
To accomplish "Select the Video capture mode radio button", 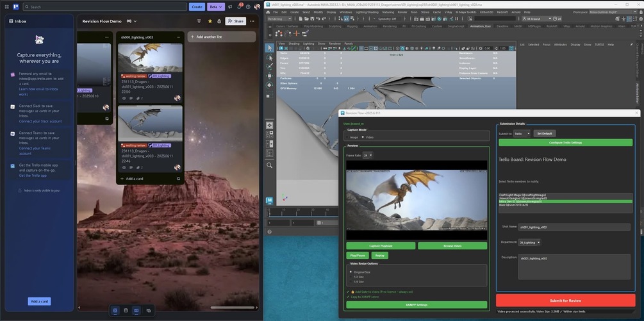I will point(363,136).
